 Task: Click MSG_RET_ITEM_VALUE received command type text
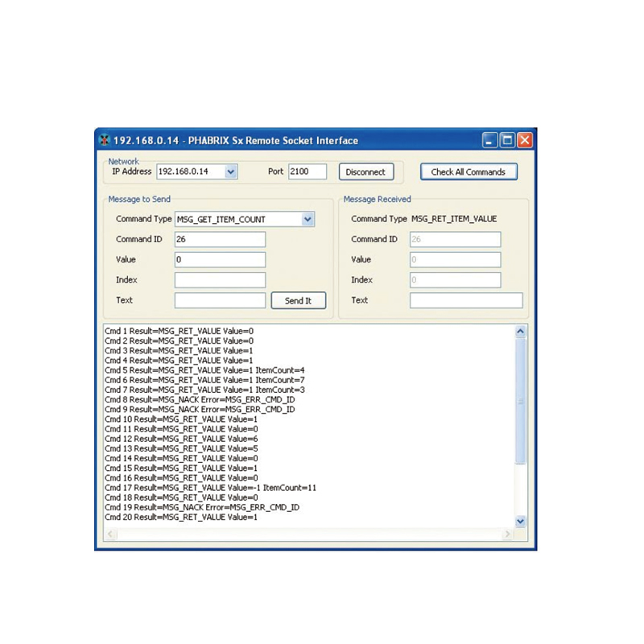[454, 219]
